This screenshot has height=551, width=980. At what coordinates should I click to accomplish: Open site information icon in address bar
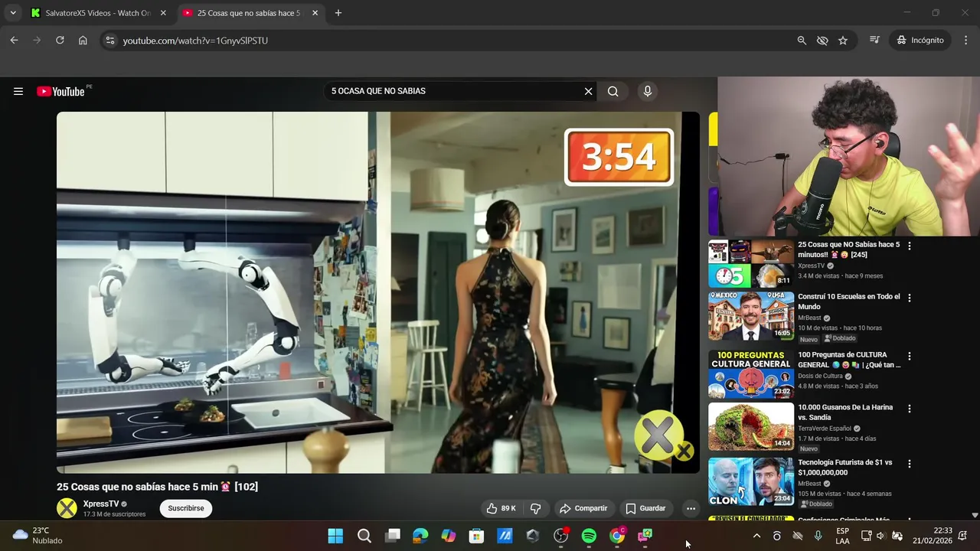[x=109, y=41]
